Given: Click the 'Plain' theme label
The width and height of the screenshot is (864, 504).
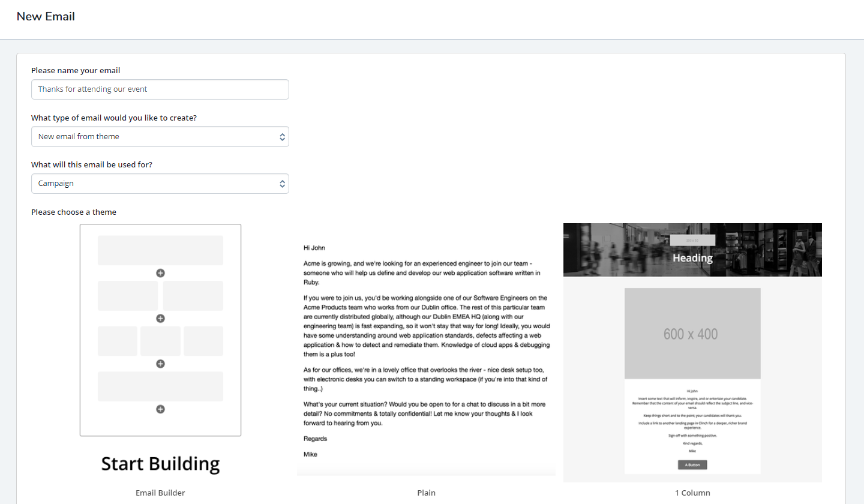Looking at the screenshot, I should (x=426, y=493).
